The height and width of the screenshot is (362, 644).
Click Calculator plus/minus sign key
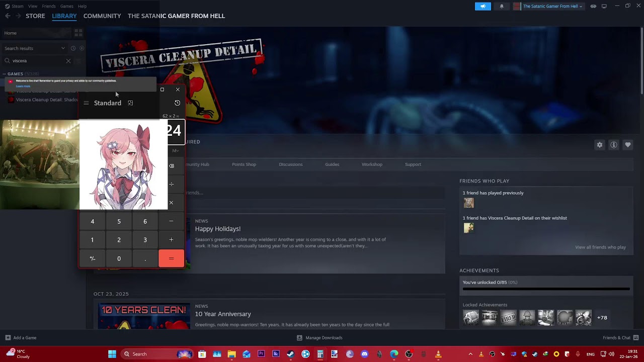93,258
